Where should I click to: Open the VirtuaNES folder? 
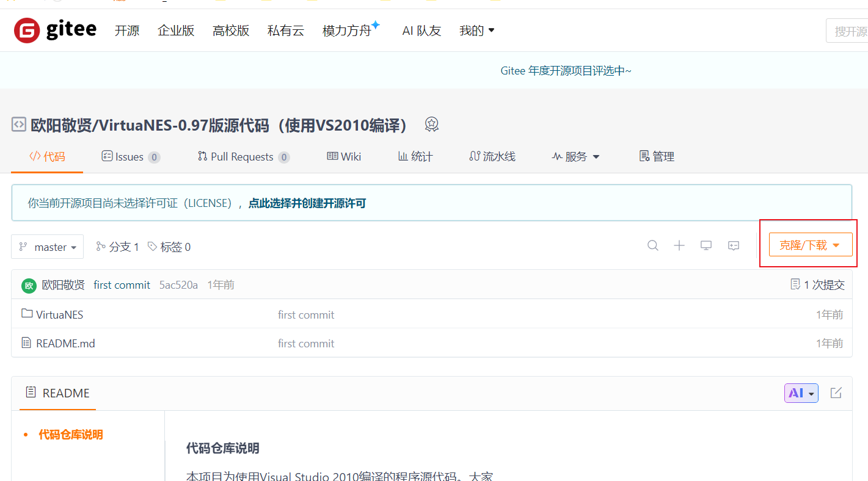click(x=59, y=315)
